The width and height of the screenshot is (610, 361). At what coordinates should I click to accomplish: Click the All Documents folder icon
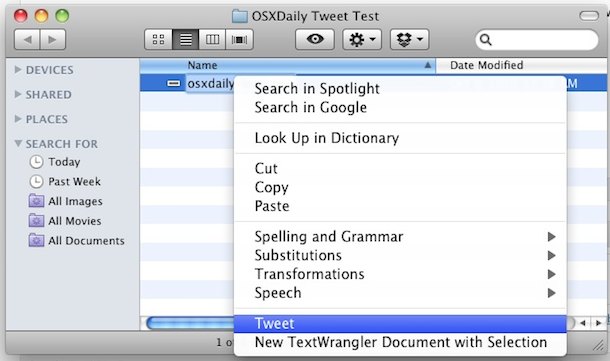pos(36,240)
